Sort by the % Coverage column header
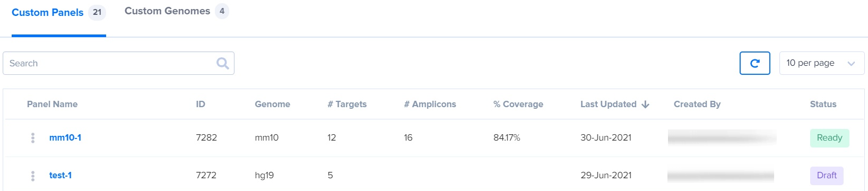The height and width of the screenshot is (191, 868). 518,104
